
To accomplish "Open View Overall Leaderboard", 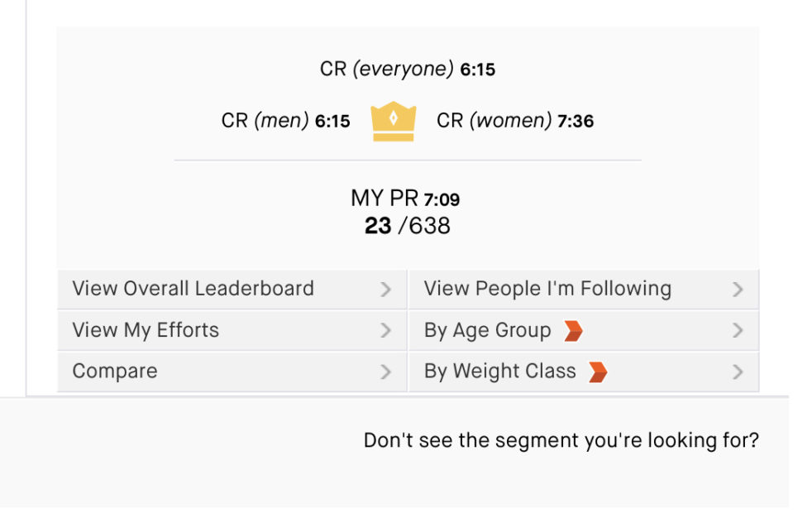I will coord(193,289).
